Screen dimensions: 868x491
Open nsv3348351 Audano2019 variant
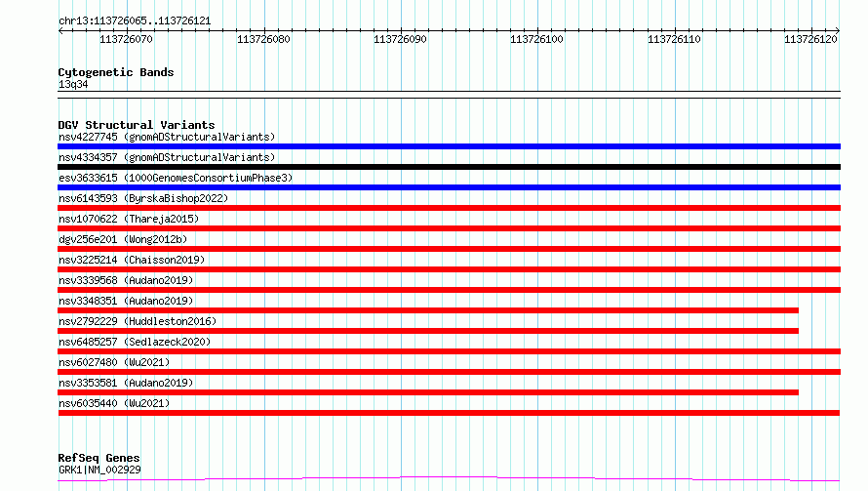point(126,301)
